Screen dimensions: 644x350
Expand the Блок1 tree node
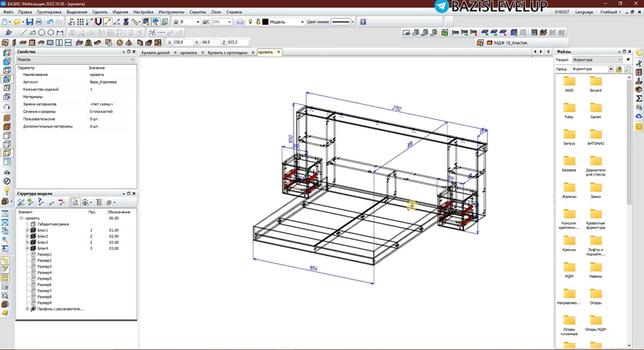(28, 230)
